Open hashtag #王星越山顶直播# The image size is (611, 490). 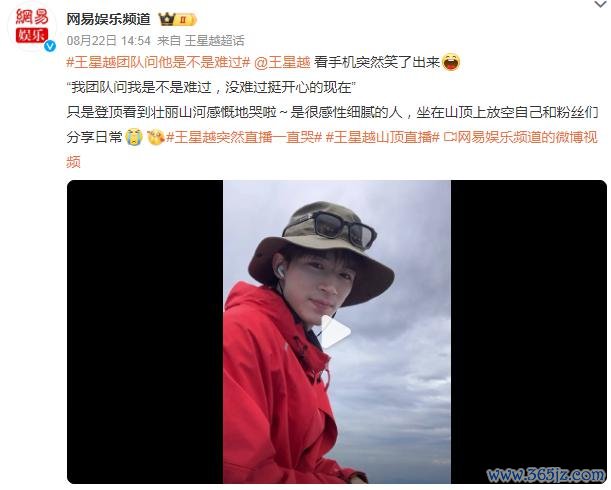click(383, 137)
